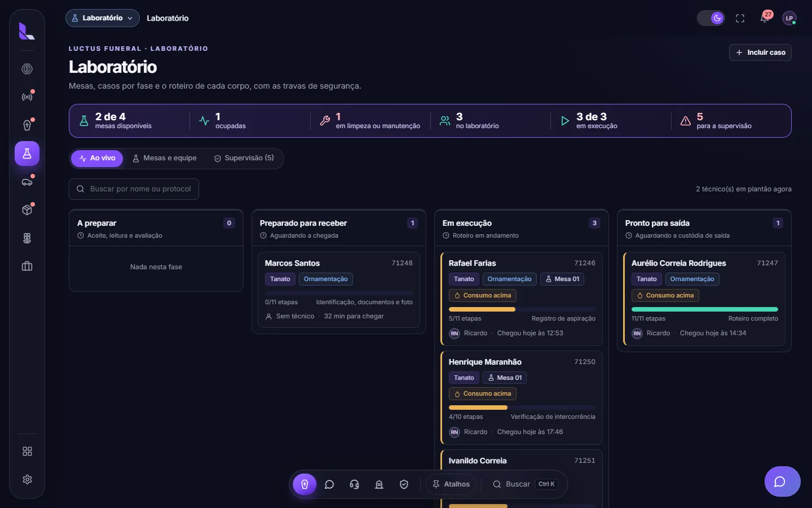812x508 pixels.
Task: Open the apps grid icon in the sidebar
Action: 27,452
